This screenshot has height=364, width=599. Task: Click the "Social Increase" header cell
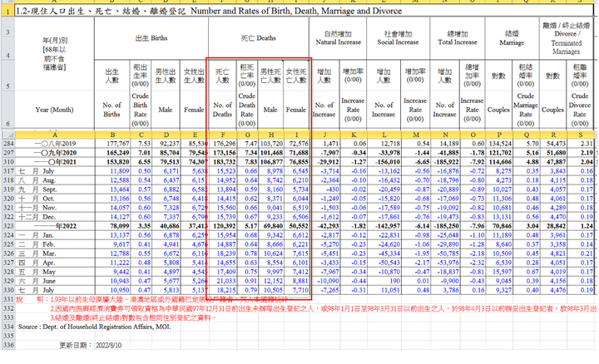click(398, 38)
